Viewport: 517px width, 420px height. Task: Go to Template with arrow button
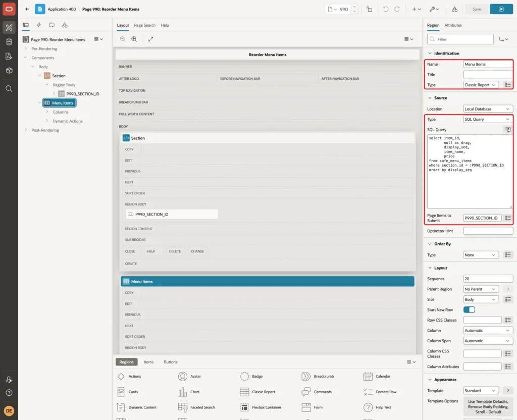pos(508,391)
